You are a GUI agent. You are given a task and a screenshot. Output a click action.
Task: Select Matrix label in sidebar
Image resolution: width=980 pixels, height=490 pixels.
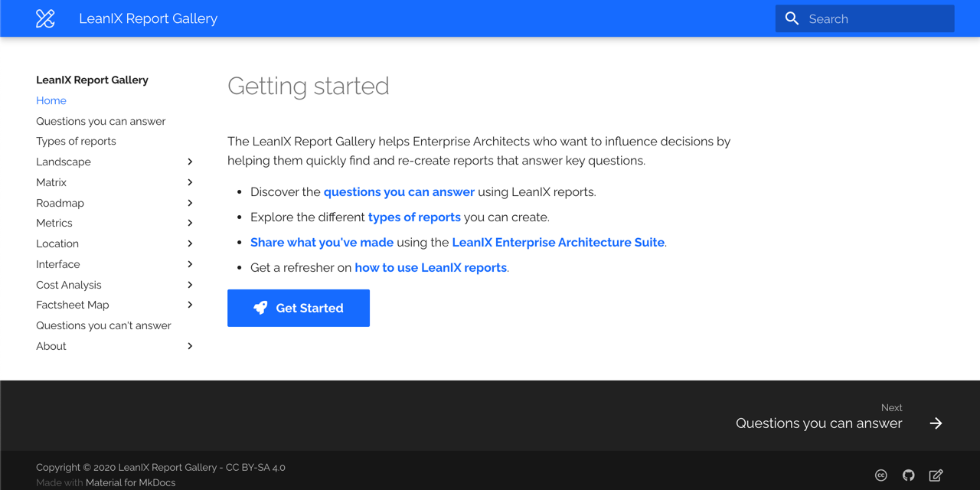tap(51, 182)
